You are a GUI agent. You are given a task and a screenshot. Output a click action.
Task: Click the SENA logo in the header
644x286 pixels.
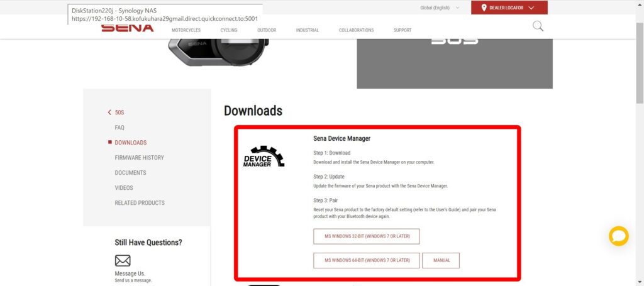click(x=127, y=28)
